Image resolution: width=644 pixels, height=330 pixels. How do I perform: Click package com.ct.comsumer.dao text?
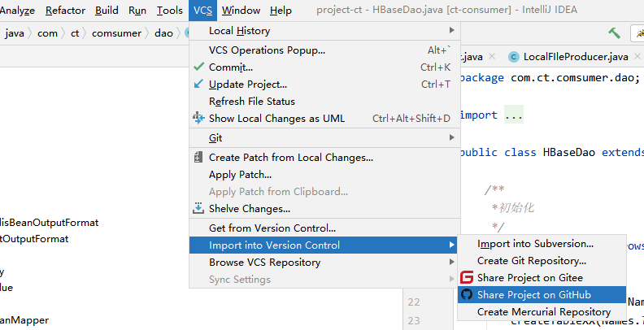[550, 77]
